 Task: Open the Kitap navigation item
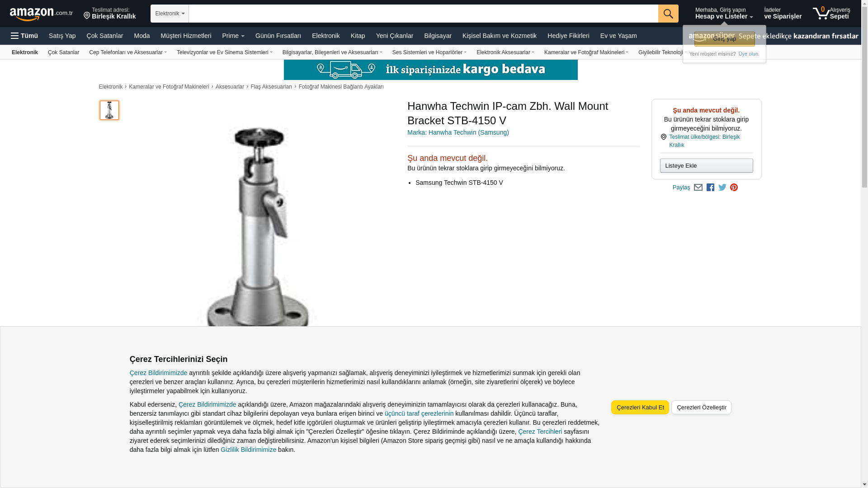tap(358, 36)
